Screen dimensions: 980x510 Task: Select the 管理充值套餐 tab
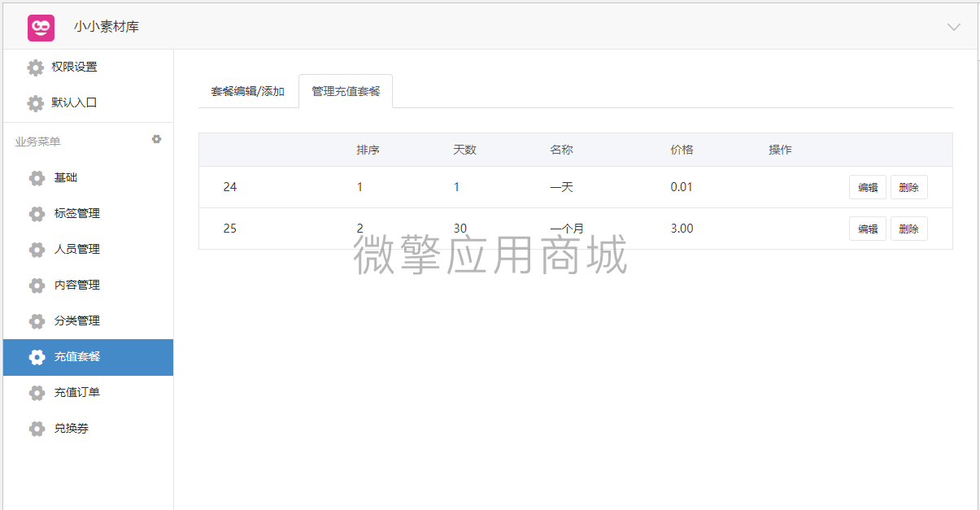346,92
